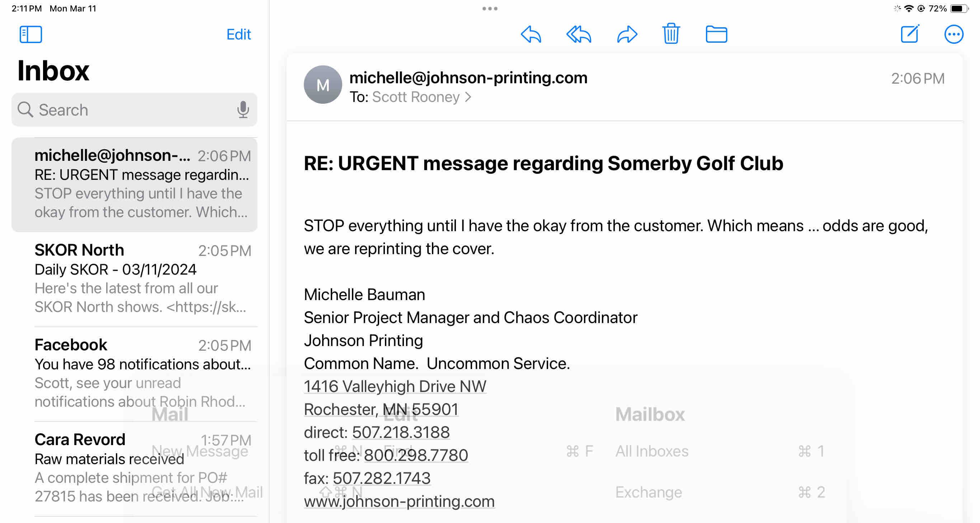The height and width of the screenshot is (523, 980).
Task: Tap the Reply arrow icon
Action: coord(531,34)
